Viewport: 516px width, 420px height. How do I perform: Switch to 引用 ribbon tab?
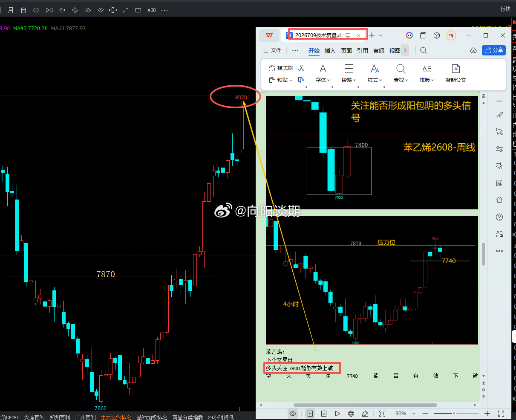(x=363, y=51)
